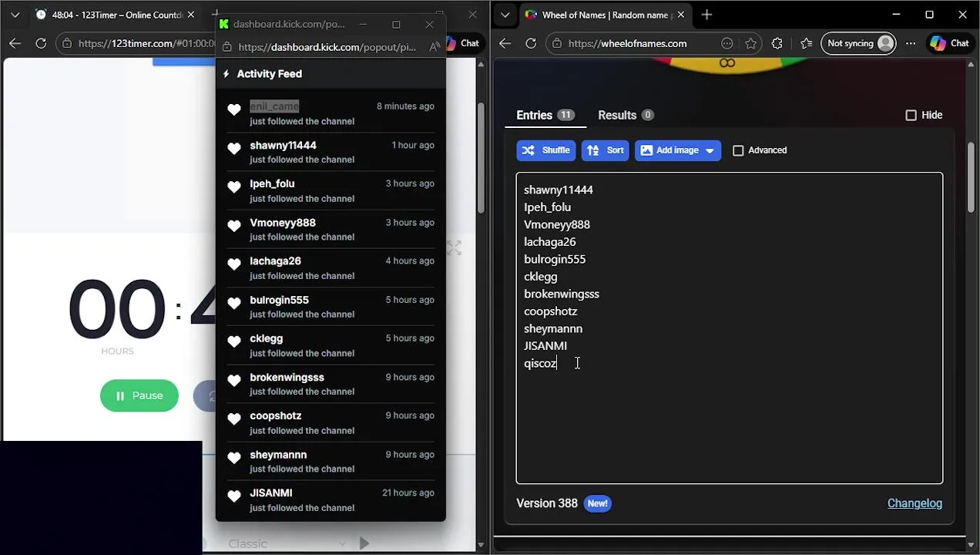The image size is (980, 555).
Task: Click the site info lock at 123timer.com
Action: [67, 43]
